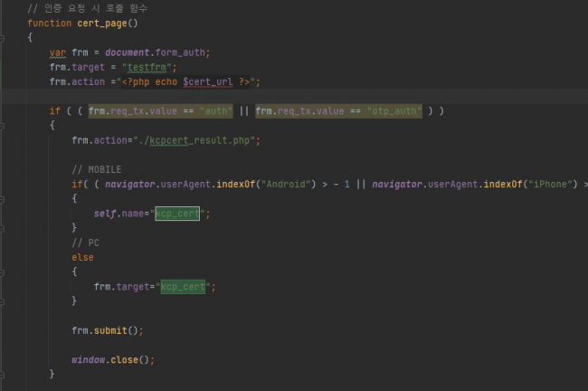This screenshot has height=391, width=588.
Task: Click 'close' in window.close()
Action: pyautogui.click(x=124, y=360)
